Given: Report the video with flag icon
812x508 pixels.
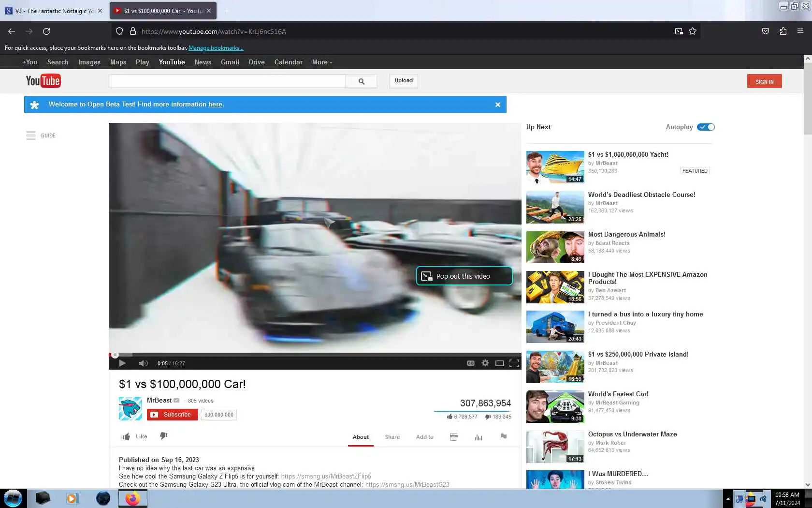Looking at the screenshot, I should click(x=503, y=437).
